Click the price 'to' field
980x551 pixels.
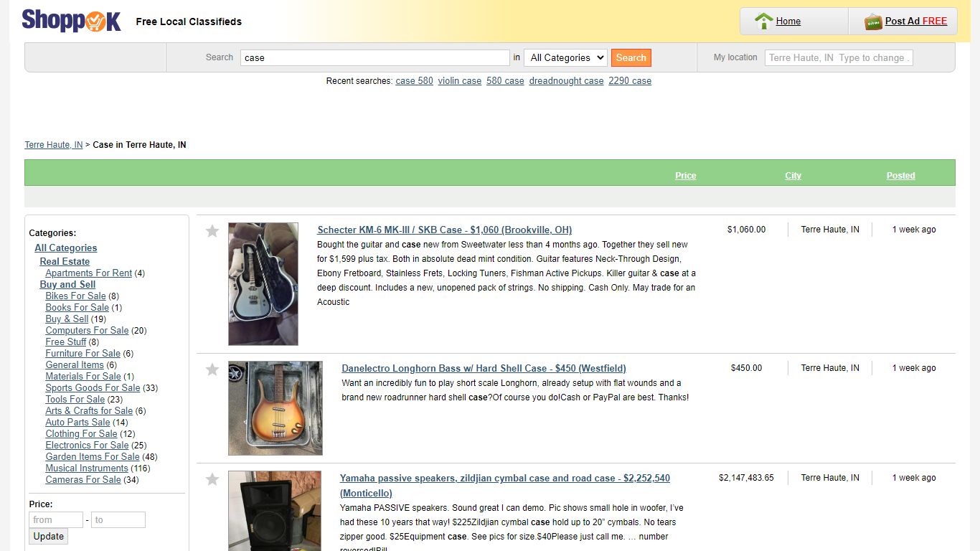pyautogui.click(x=118, y=520)
